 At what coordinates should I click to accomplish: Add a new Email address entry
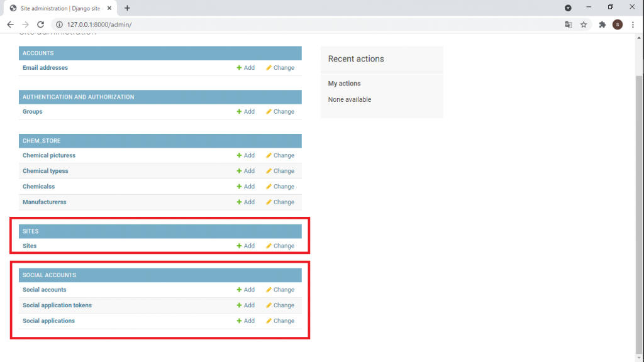click(246, 68)
